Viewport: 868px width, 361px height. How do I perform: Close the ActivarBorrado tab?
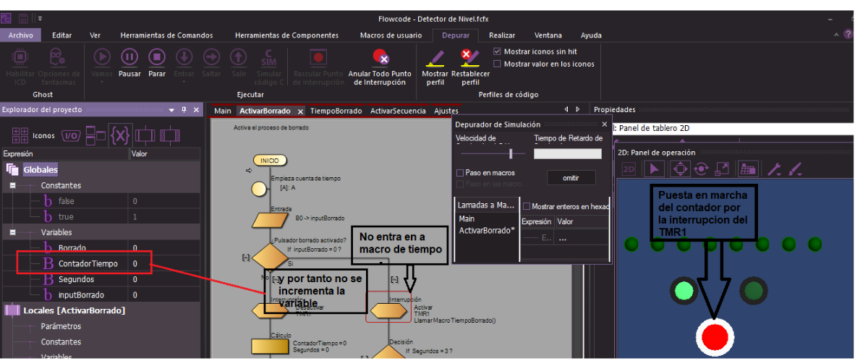click(x=300, y=111)
